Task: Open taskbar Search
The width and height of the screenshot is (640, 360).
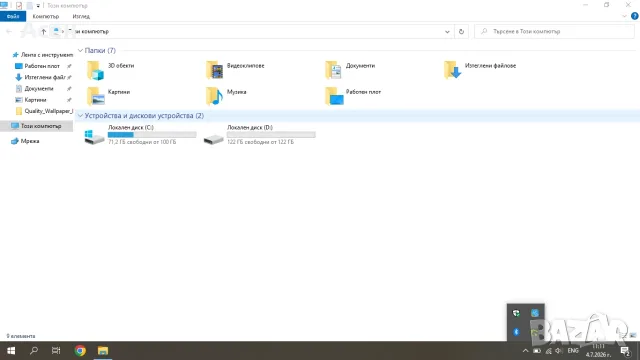Action: click(x=34, y=351)
